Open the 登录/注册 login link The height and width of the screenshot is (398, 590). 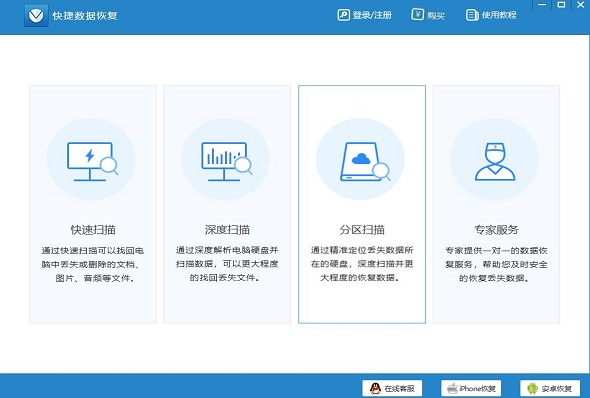click(x=365, y=15)
